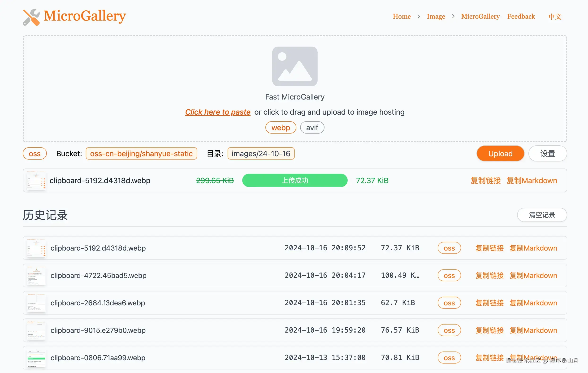Click the oss tag on clipboard-2684 row
Image resolution: width=588 pixels, height=373 pixels.
[x=449, y=303]
